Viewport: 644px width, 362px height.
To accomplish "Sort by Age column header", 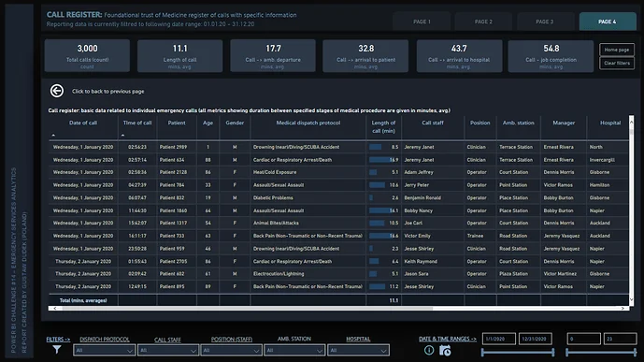I will [208, 123].
